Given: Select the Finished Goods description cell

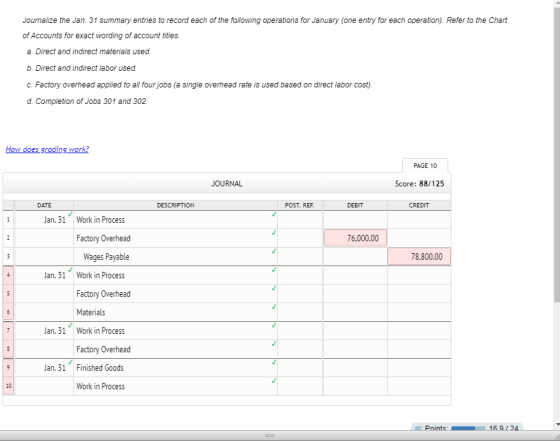Looking at the screenshot, I should pyautogui.click(x=175, y=368).
